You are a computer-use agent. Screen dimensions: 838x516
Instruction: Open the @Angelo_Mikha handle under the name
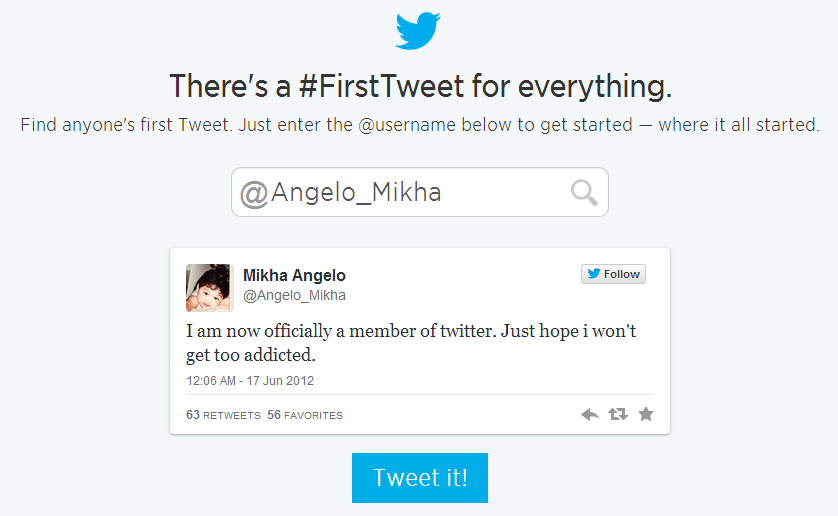click(x=294, y=296)
